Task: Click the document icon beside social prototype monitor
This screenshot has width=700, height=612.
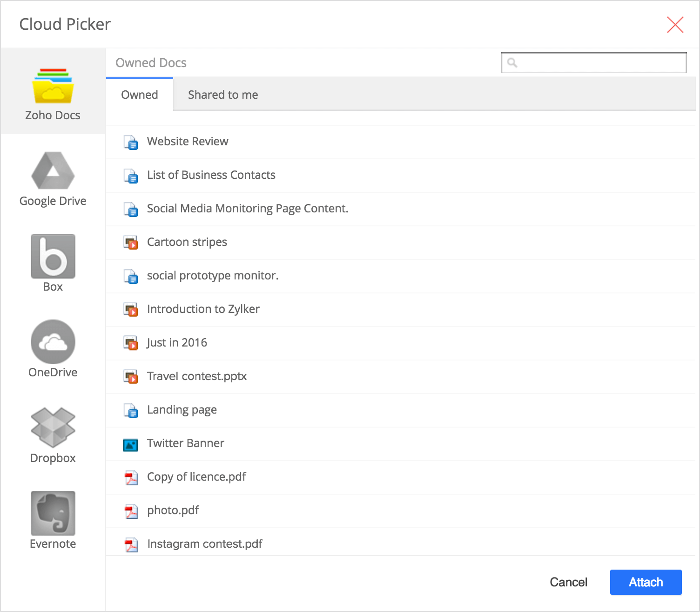Action: click(x=131, y=276)
